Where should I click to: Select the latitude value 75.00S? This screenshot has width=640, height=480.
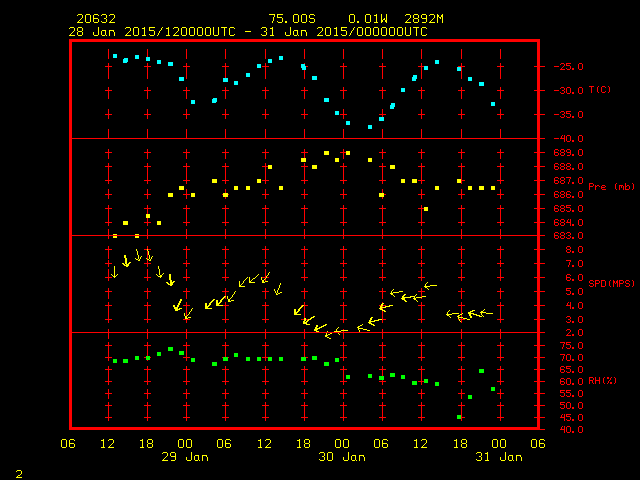pyautogui.click(x=292, y=19)
